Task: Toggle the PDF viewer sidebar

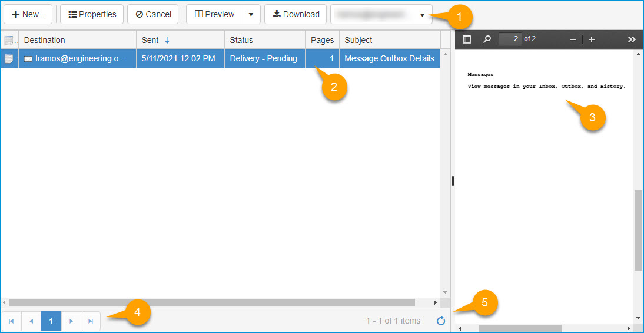Action: (x=467, y=39)
